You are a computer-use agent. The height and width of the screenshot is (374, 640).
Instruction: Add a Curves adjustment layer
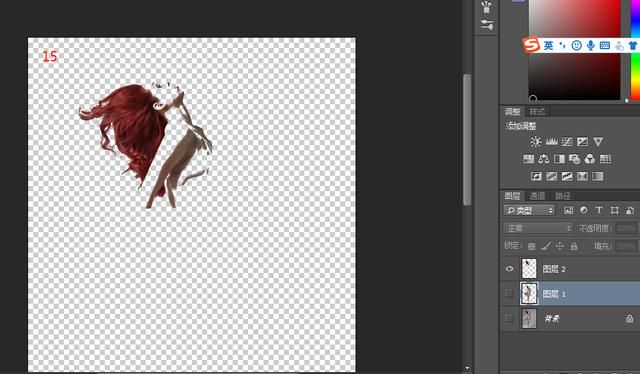click(x=567, y=142)
